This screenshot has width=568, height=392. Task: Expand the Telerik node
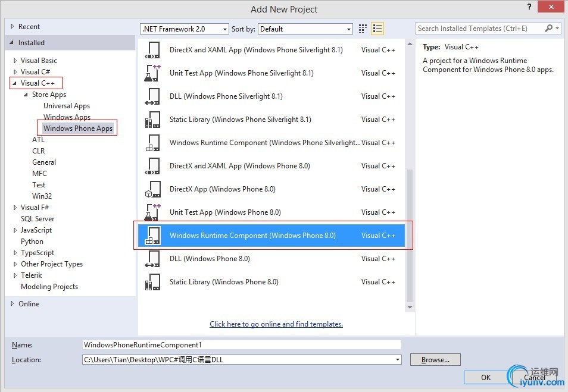15,275
